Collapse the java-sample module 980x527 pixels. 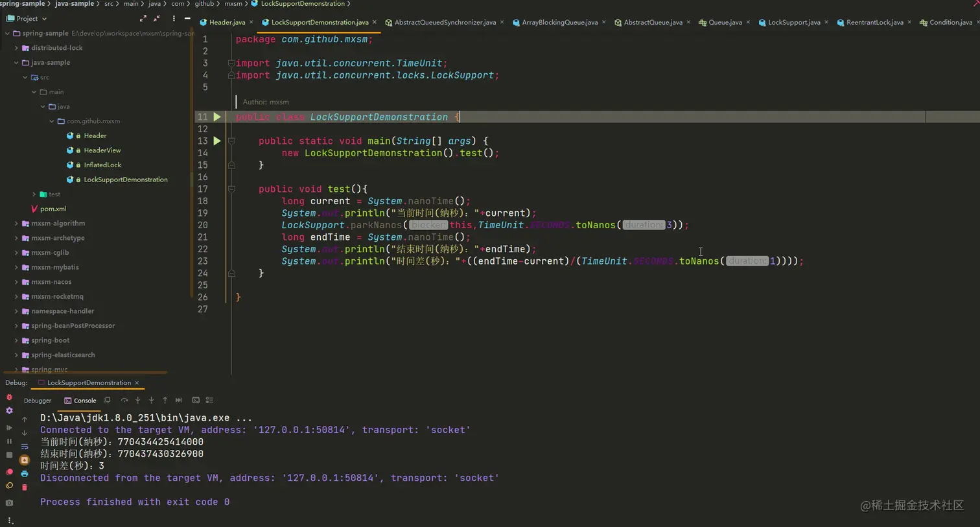click(16, 63)
